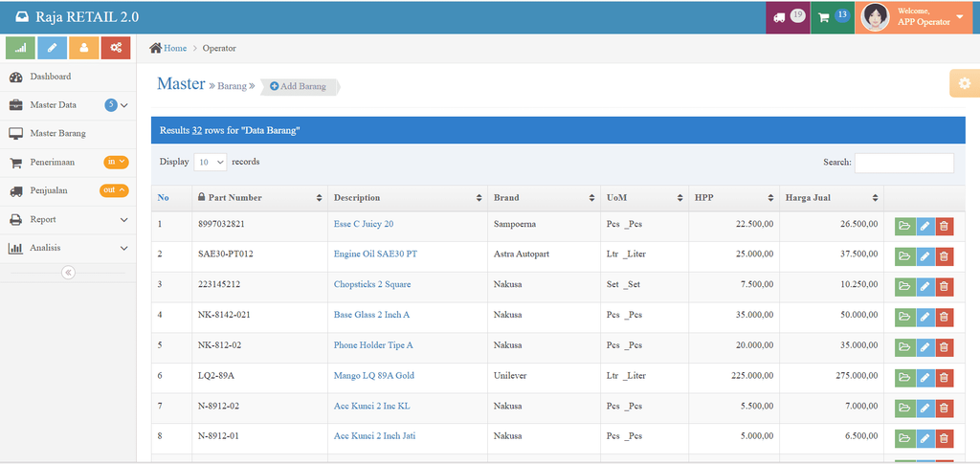Delete the Chopsticks 2 Square row
980x464 pixels.
click(x=945, y=287)
